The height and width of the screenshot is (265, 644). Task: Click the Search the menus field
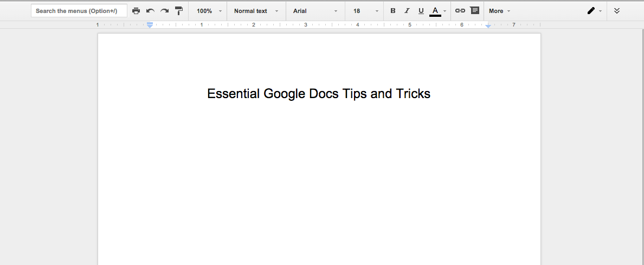(x=79, y=11)
